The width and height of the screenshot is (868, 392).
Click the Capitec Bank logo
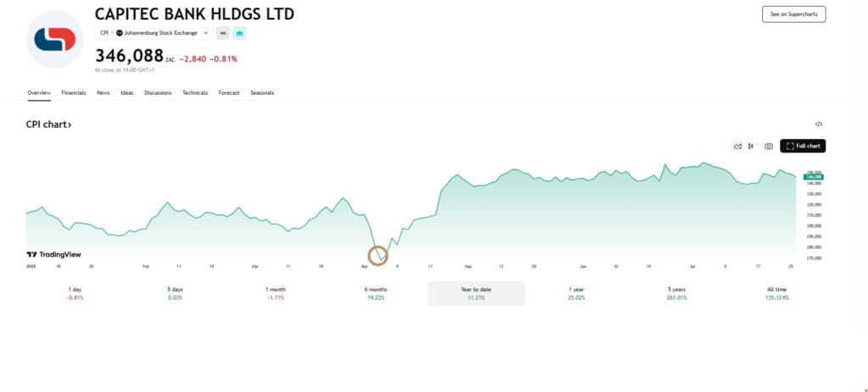pyautogui.click(x=55, y=39)
